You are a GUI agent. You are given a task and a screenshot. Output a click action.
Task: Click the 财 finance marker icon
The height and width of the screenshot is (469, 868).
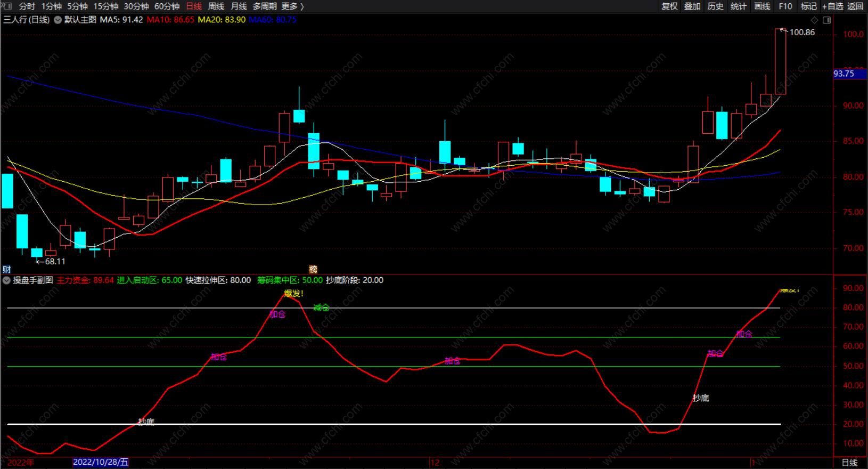pos(6,269)
